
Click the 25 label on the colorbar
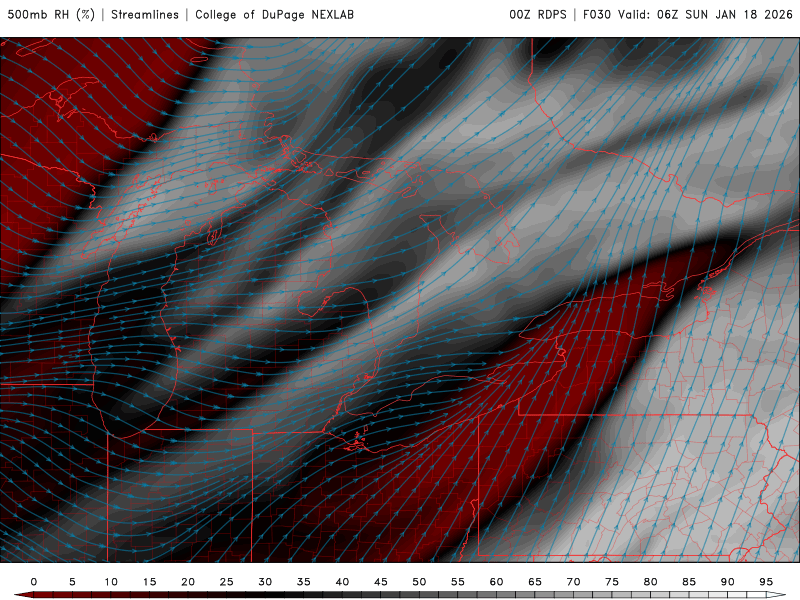pyautogui.click(x=226, y=582)
